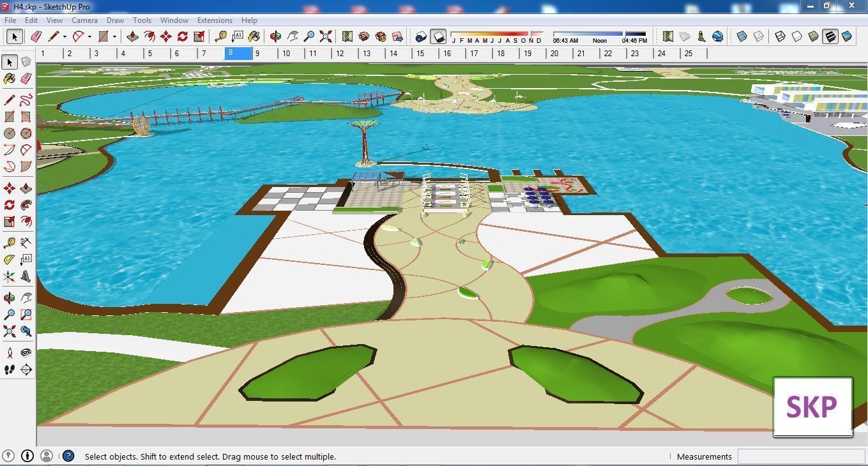Switch to scene tab 12
The height and width of the screenshot is (466, 868).
[345, 54]
